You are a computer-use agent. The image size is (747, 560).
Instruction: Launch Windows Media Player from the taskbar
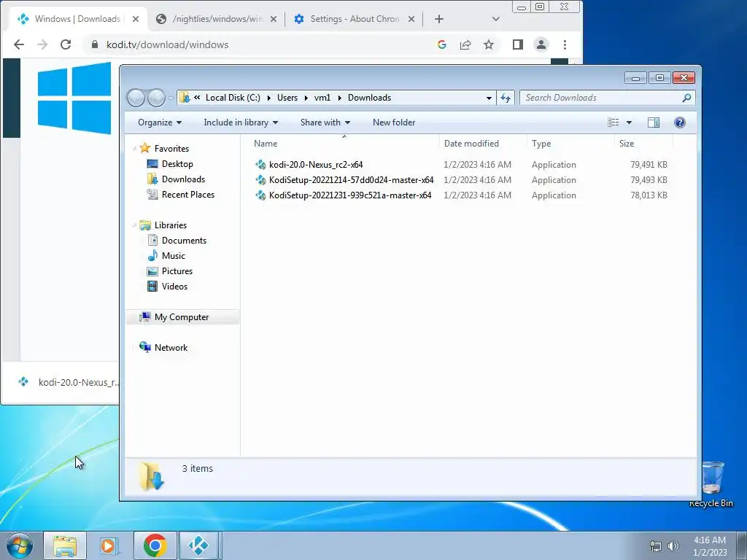(x=109, y=545)
